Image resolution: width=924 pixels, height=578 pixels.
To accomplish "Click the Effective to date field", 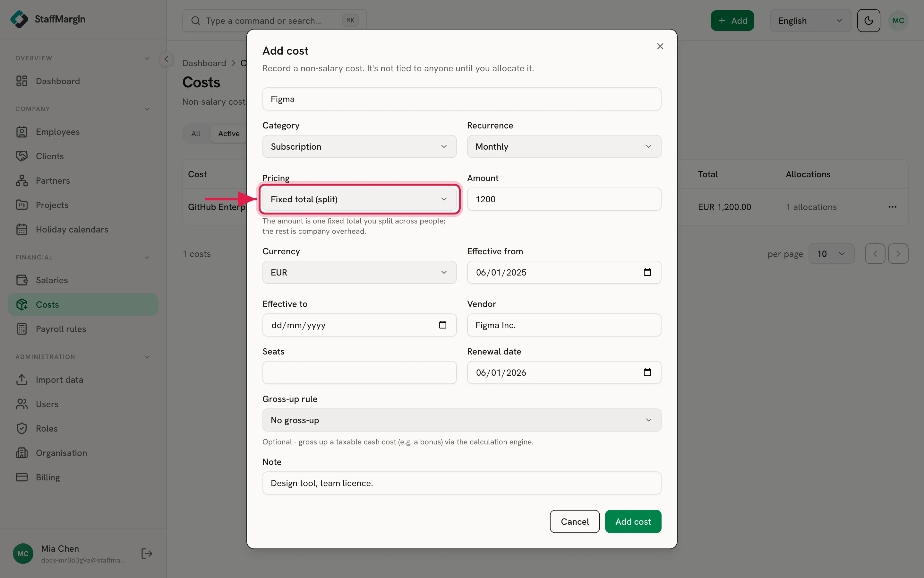I will click(359, 325).
